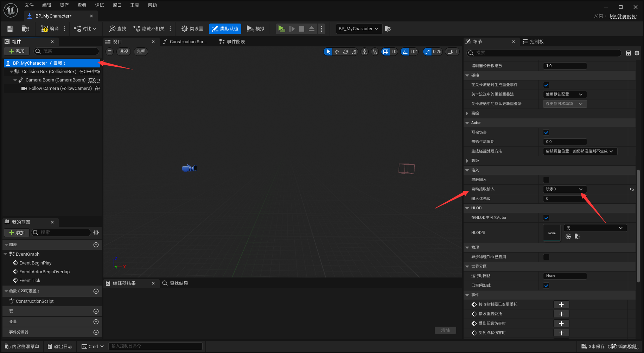Open update overlaps method dropdown
This screenshot has width=644, height=353.
click(x=565, y=94)
